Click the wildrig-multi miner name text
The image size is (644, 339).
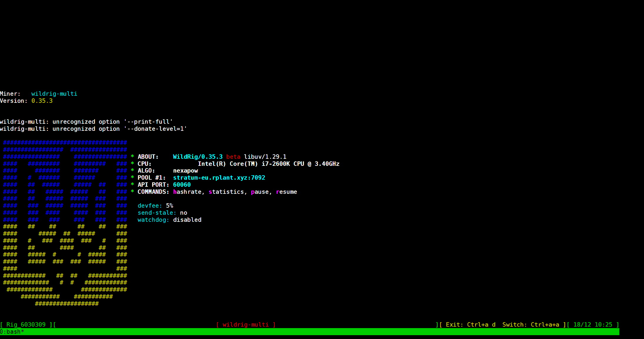point(54,94)
